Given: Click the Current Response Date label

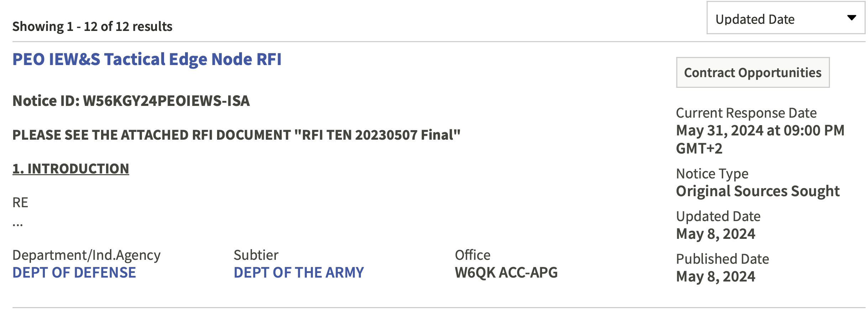Looking at the screenshot, I should pos(746,113).
